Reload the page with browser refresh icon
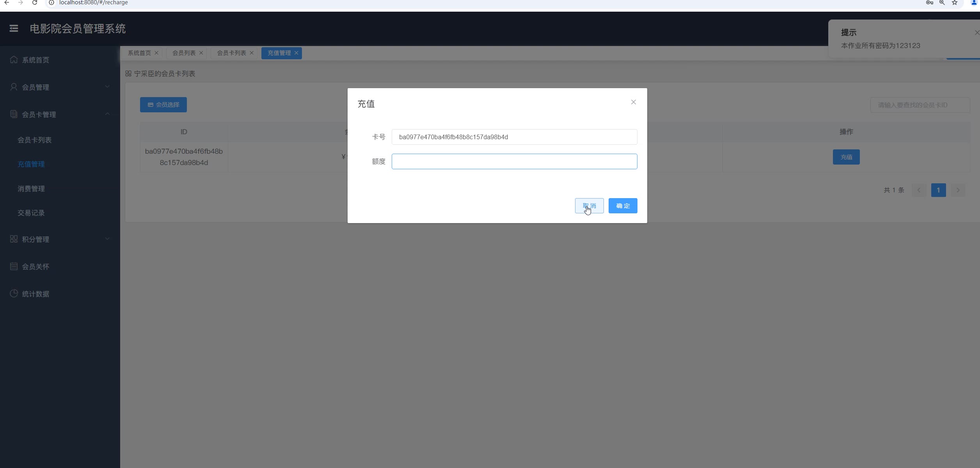 [x=35, y=3]
